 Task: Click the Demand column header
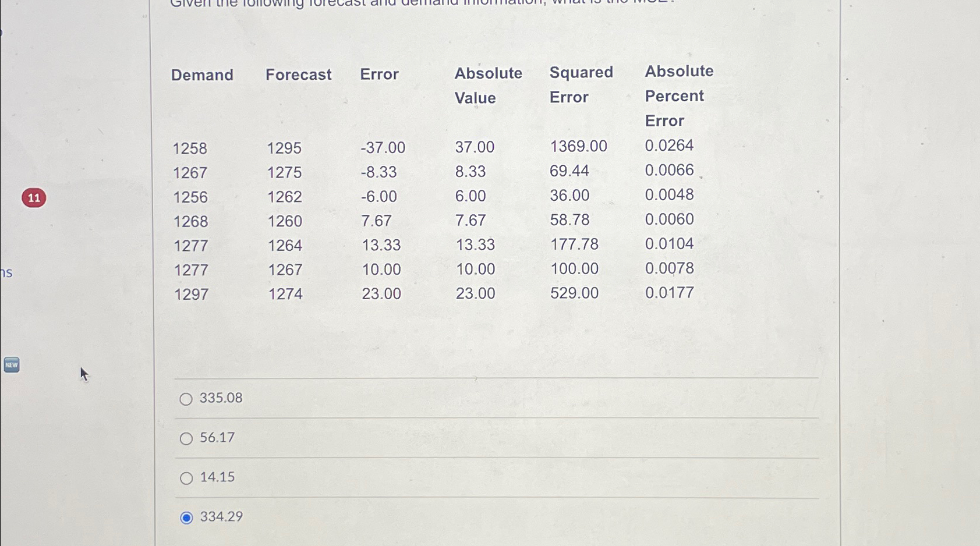tap(201, 75)
